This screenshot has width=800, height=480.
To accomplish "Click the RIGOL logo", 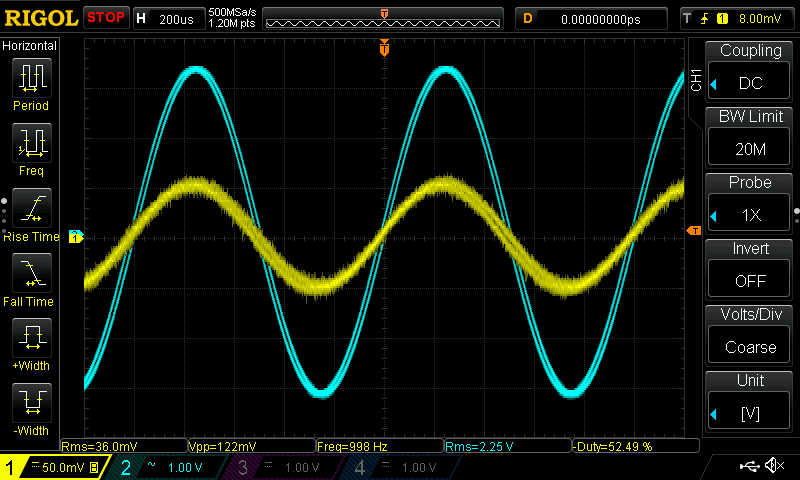I will [x=41, y=18].
